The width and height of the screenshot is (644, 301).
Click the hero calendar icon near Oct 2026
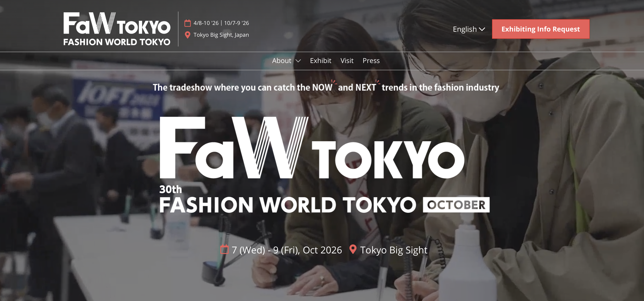tap(224, 250)
